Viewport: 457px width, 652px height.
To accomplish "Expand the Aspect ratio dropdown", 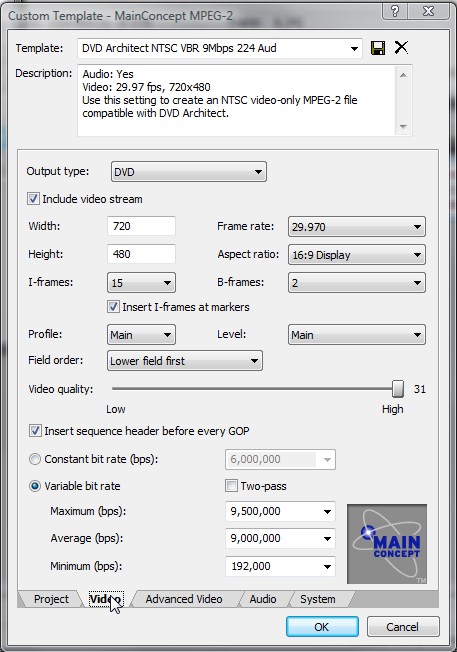I will click(357, 254).
